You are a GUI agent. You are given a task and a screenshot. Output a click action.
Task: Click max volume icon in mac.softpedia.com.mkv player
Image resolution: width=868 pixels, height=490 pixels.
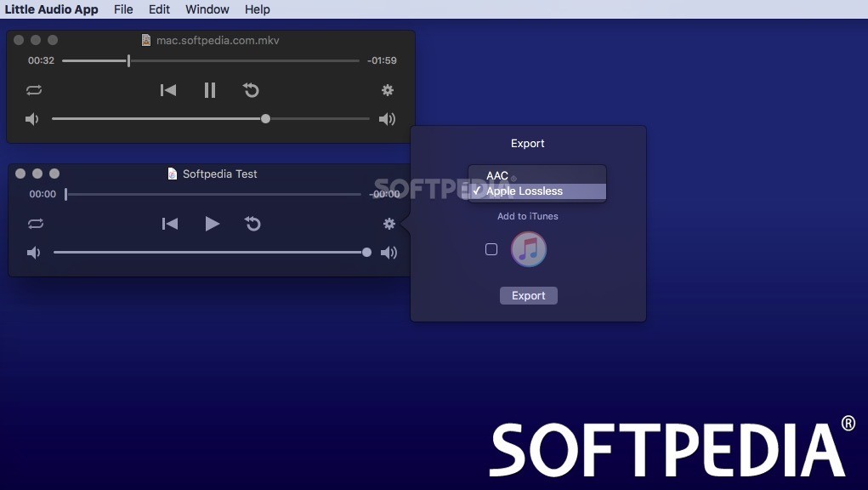pyautogui.click(x=387, y=119)
